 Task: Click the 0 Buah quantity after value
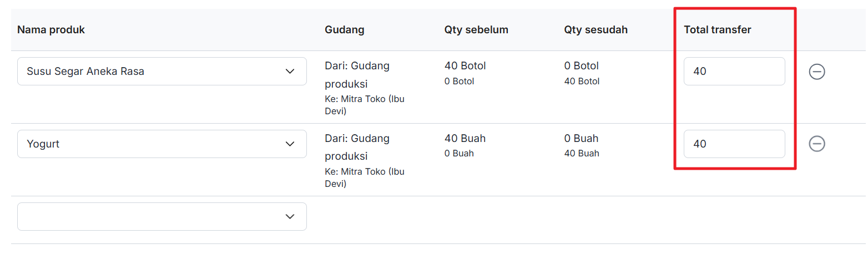point(581,138)
